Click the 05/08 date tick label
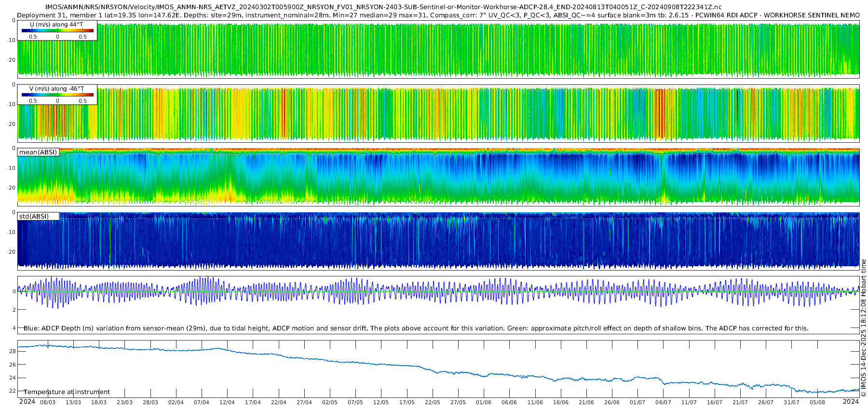Viewport: 868px width, 410px height. [817, 402]
